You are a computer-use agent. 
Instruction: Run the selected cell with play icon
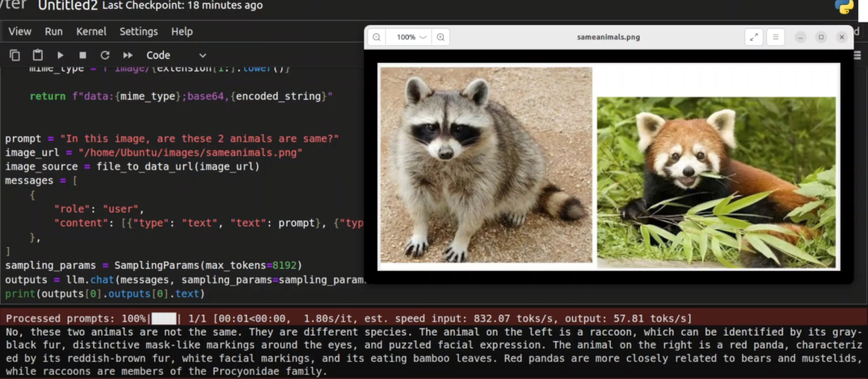coord(60,56)
